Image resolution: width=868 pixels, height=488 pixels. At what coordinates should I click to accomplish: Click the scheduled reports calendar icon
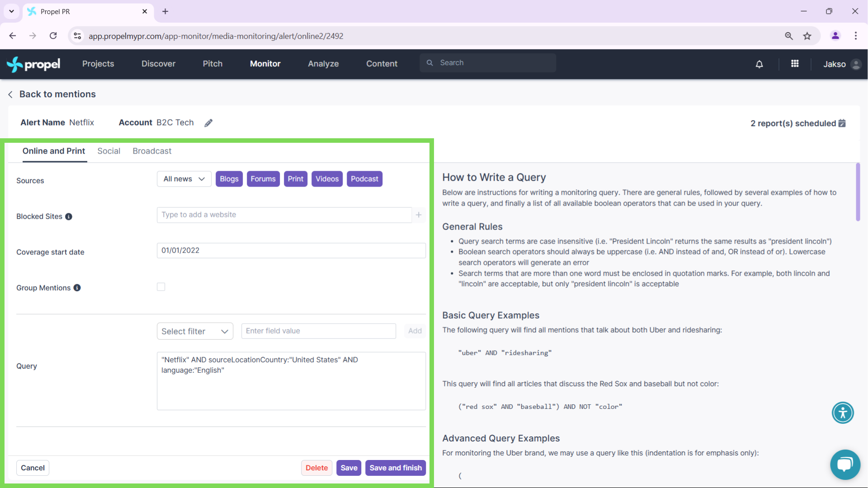842,123
